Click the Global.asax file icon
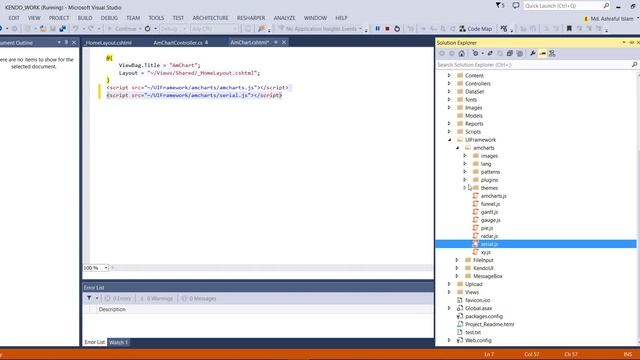This screenshot has height=360, width=640. pos(460,308)
